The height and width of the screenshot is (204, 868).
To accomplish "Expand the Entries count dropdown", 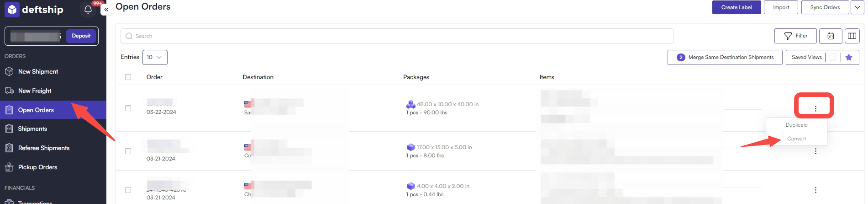I will tap(155, 57).
